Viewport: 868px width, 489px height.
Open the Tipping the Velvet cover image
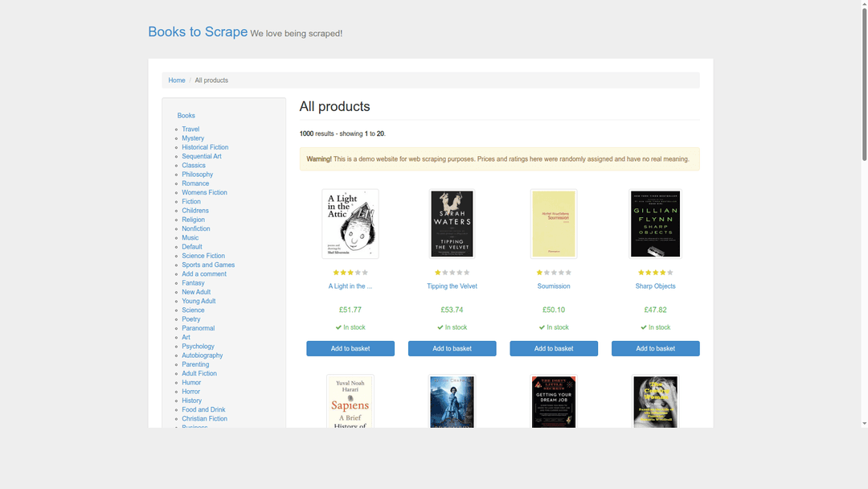pyautogui.click(x=452, y=224)
